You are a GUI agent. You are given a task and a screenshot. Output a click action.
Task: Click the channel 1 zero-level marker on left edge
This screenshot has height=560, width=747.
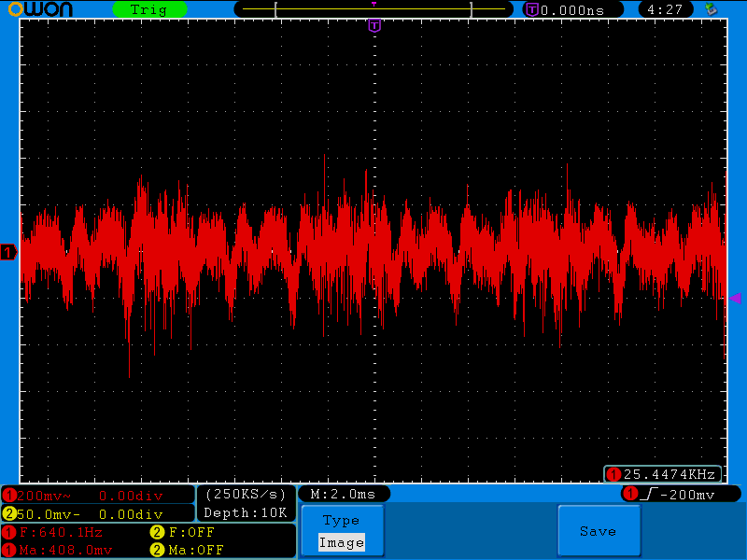coord(8,253)
